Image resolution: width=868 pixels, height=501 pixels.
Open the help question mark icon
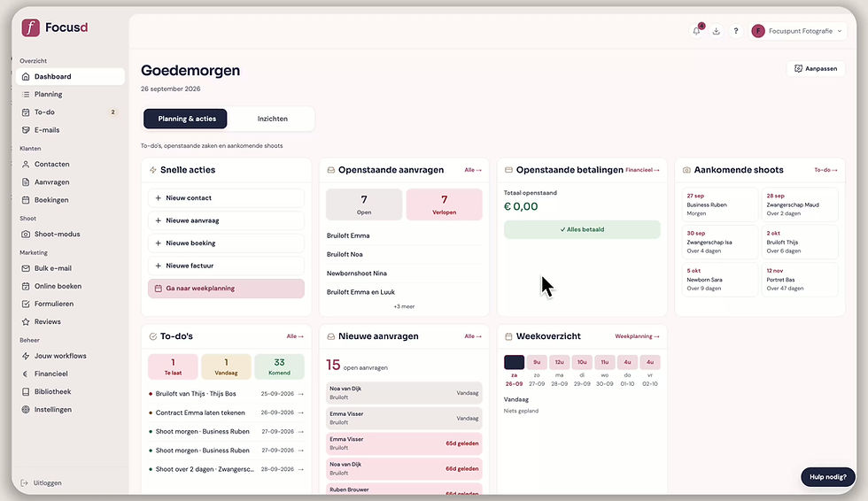(736, 31)
